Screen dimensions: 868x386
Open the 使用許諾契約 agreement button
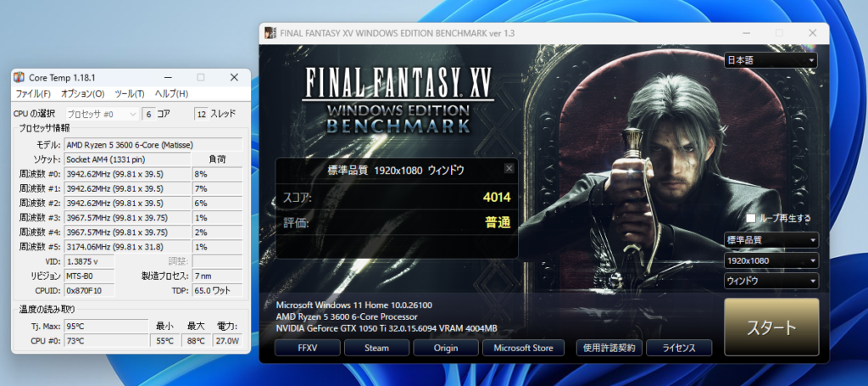click(x=608, y=348)
